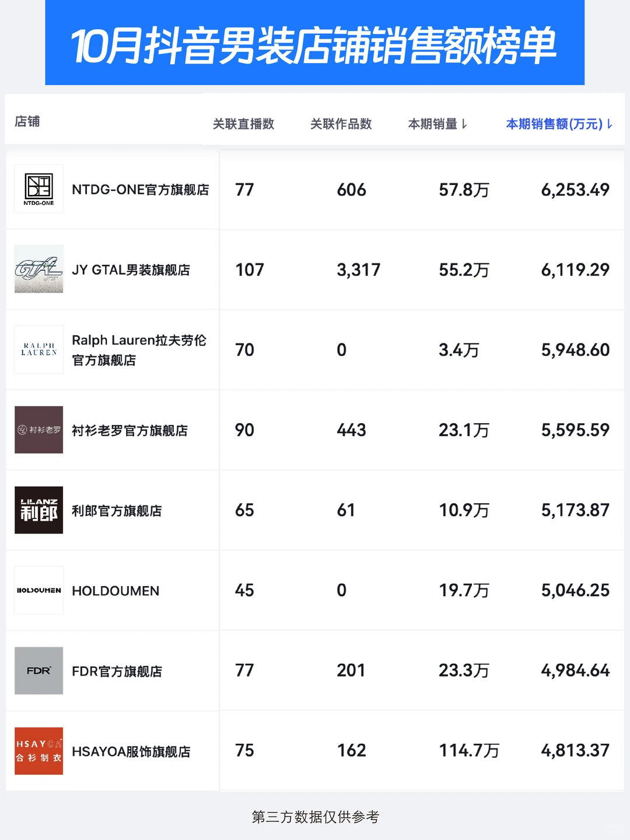Screen dimensions: 630x840
Task: Click works count 201
Action: (x=351, y=670)
